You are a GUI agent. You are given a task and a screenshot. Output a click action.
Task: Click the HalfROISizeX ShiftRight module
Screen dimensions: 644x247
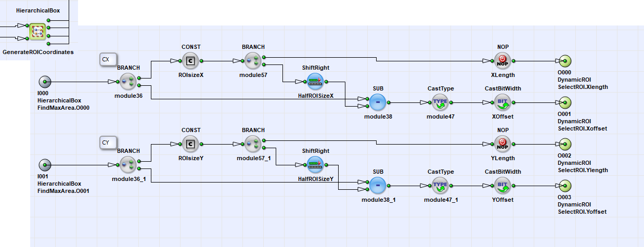coord(315,82)
